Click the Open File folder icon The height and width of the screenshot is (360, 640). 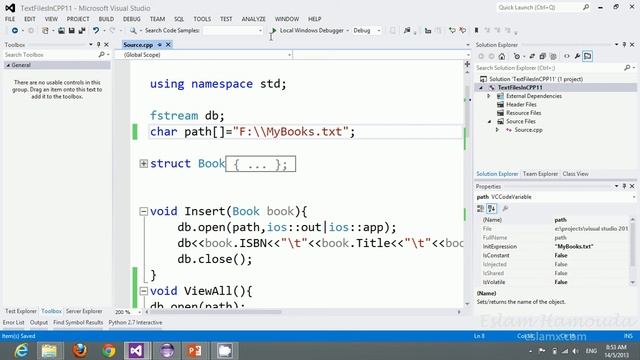pos(61,31)
